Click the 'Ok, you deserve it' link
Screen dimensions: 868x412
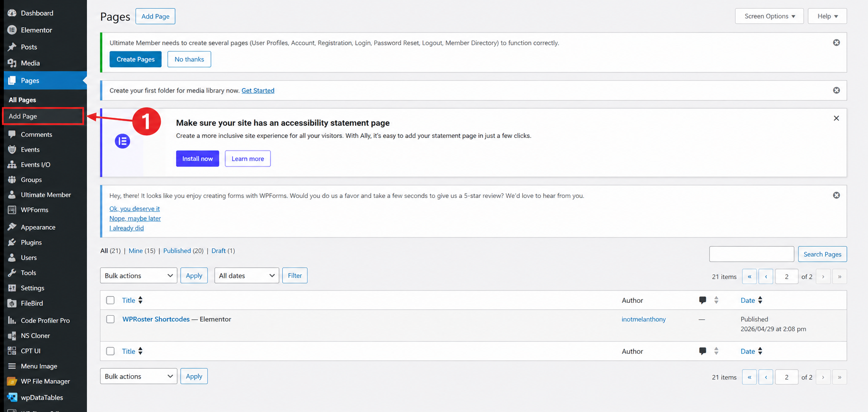tap(134, 209)
